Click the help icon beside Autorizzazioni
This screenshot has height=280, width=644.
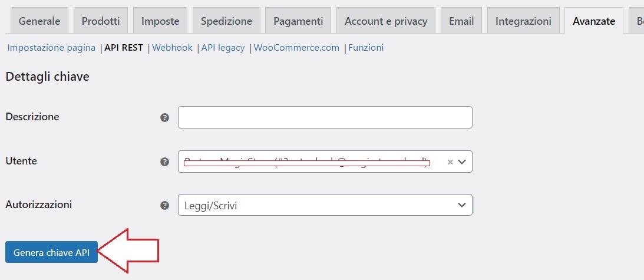click(165, 205)
